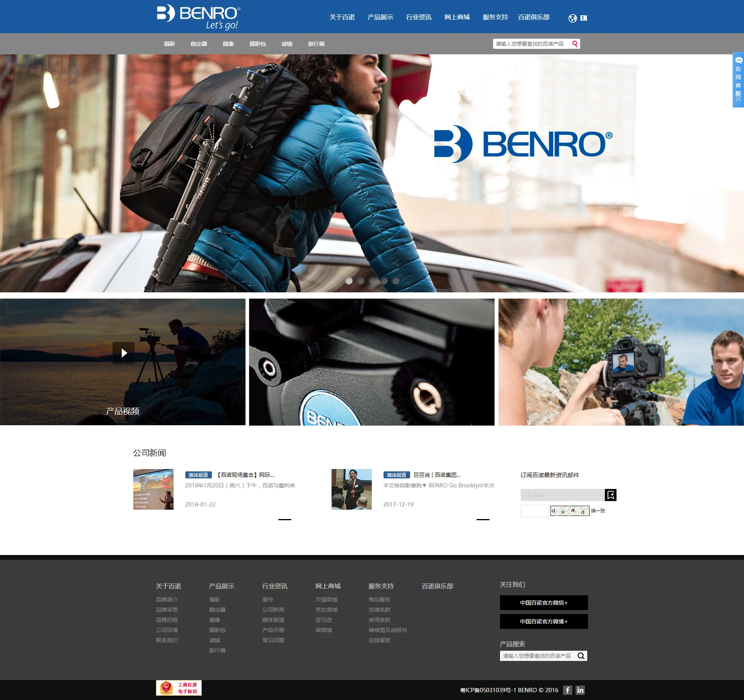Open the Facebook page icon
744x700 pixels.
coord(568,690)
